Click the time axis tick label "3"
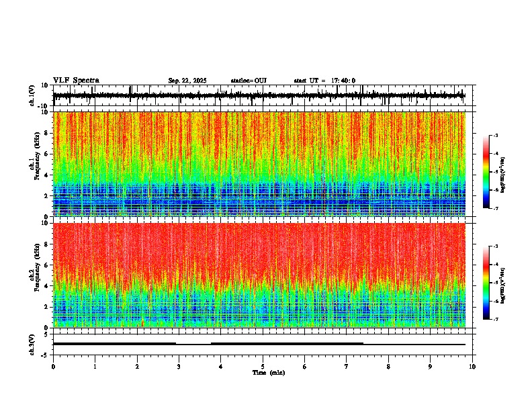 [179, 367]
